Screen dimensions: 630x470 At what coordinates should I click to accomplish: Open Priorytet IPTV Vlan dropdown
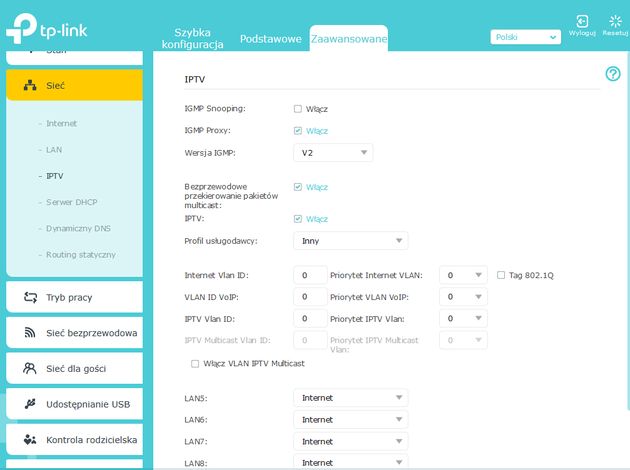coord(463,319)
